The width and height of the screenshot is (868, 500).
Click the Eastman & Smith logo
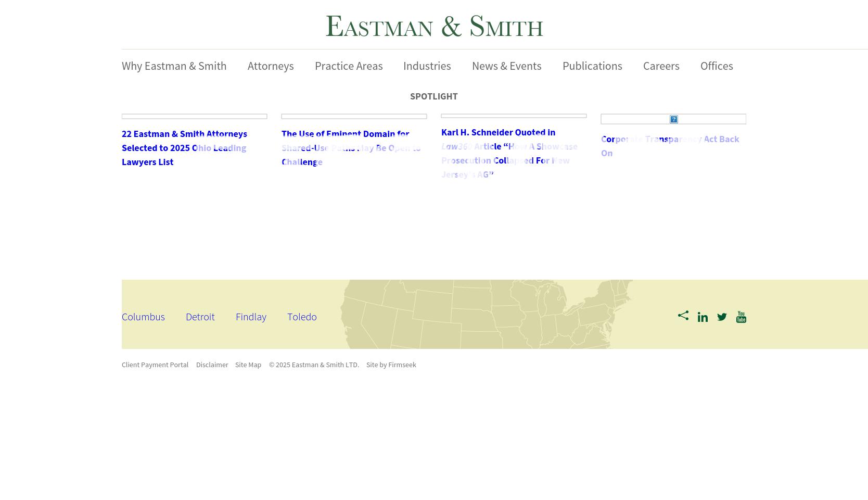coord(434,26)
